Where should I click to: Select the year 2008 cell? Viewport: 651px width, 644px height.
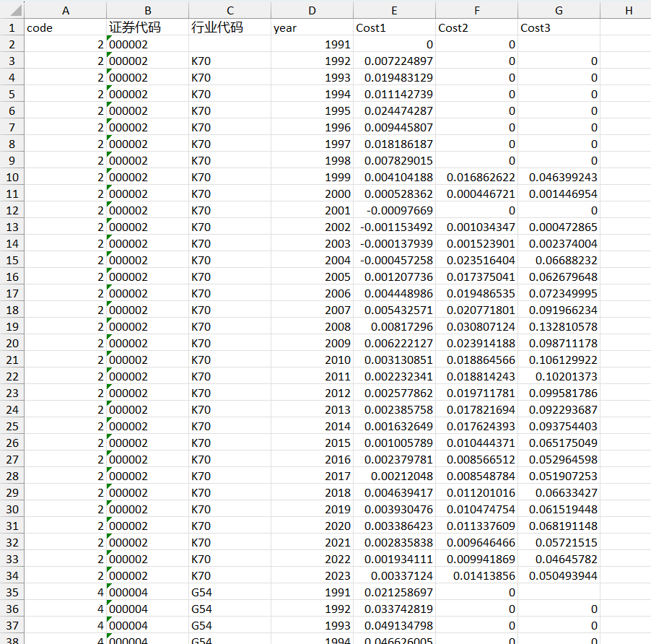(x=312, y=327)
